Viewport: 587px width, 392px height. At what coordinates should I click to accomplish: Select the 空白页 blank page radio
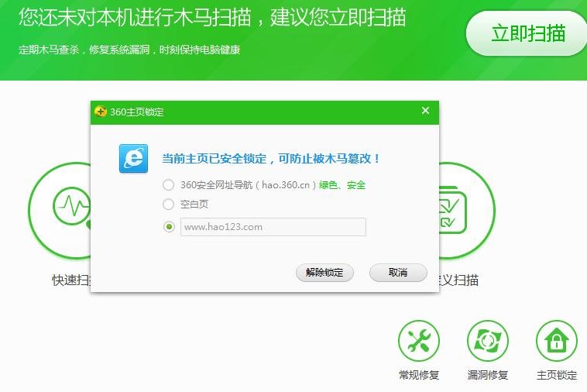pyautogui.click(x=169, y=204)
